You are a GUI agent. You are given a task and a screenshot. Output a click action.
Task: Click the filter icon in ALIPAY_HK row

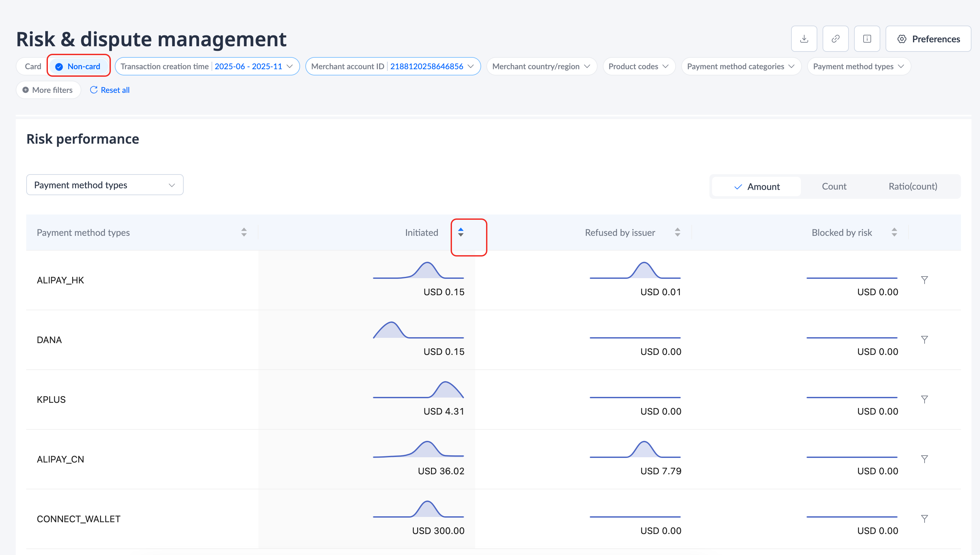tap(924, 280)
